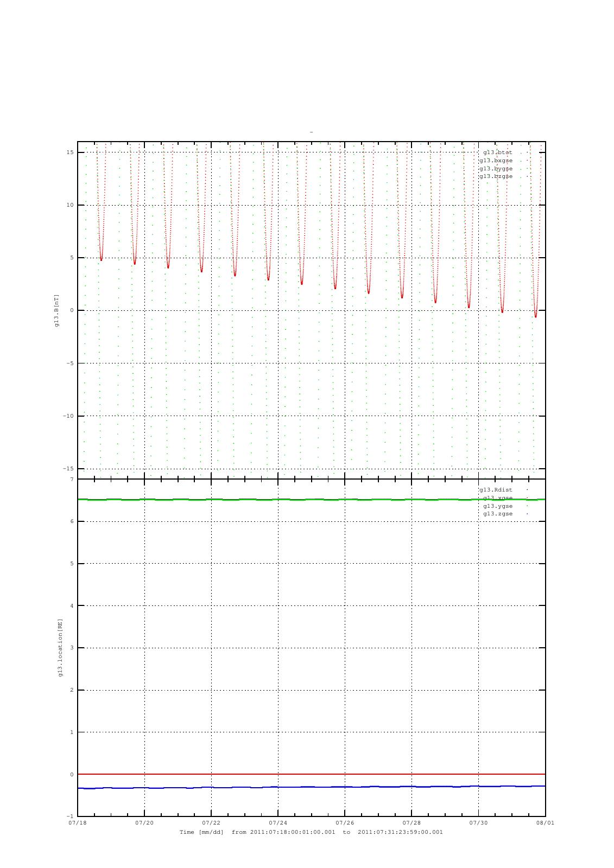Click the red horizontal line at zero RE
The image size is (614, 868).
(312, 774)
